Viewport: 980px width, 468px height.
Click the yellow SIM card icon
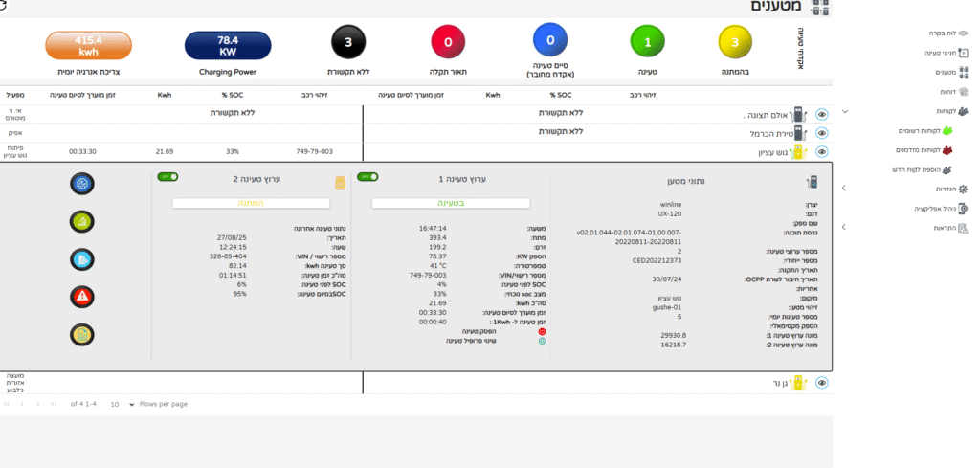click(340, 182)
